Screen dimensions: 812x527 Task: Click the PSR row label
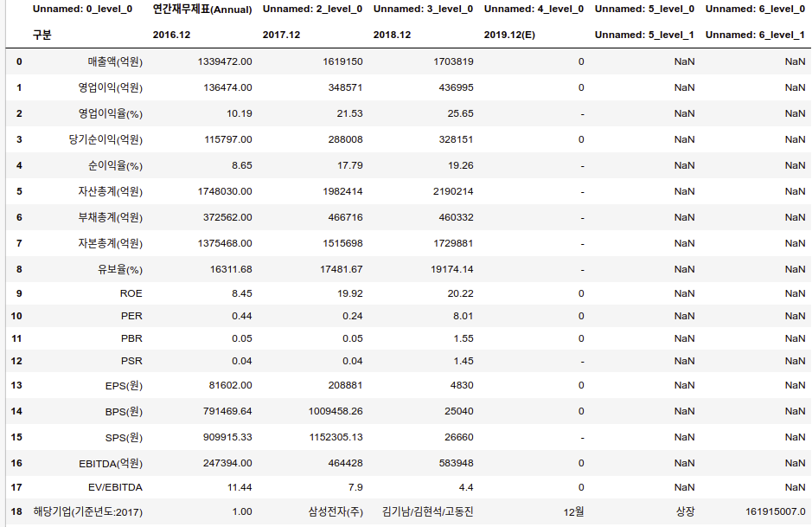coord(131,361)
